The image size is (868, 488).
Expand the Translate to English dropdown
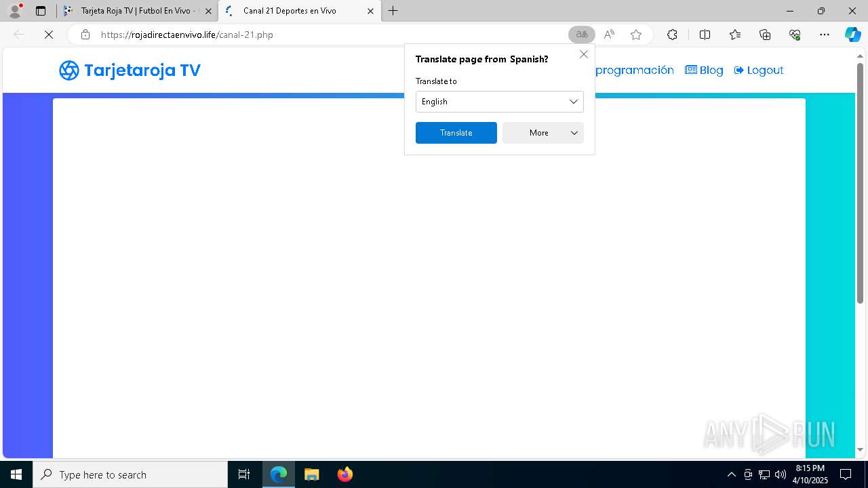pos(499,102)
